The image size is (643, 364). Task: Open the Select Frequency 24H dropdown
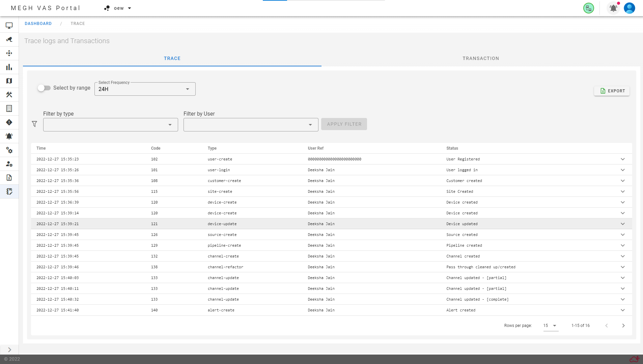[145, 89]
